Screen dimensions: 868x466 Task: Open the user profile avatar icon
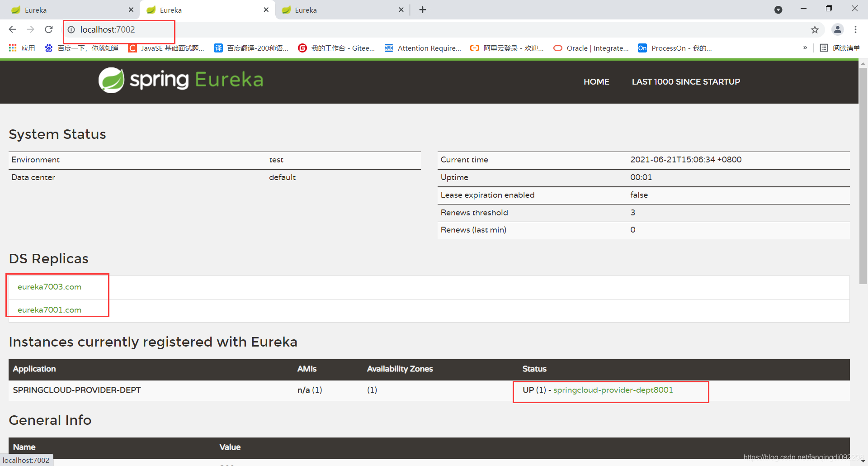838,29
